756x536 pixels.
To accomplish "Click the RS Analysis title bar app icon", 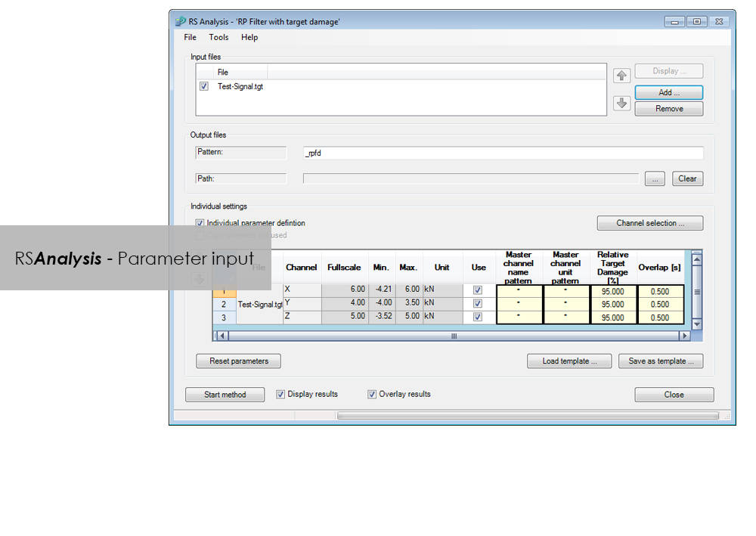I will [180, 22].
